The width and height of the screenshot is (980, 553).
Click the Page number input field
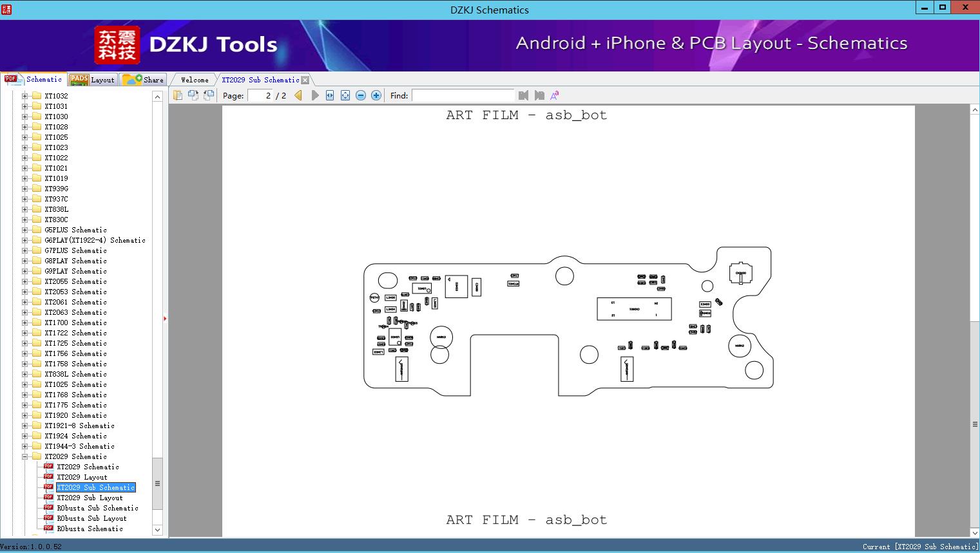(x=261, y=95)
